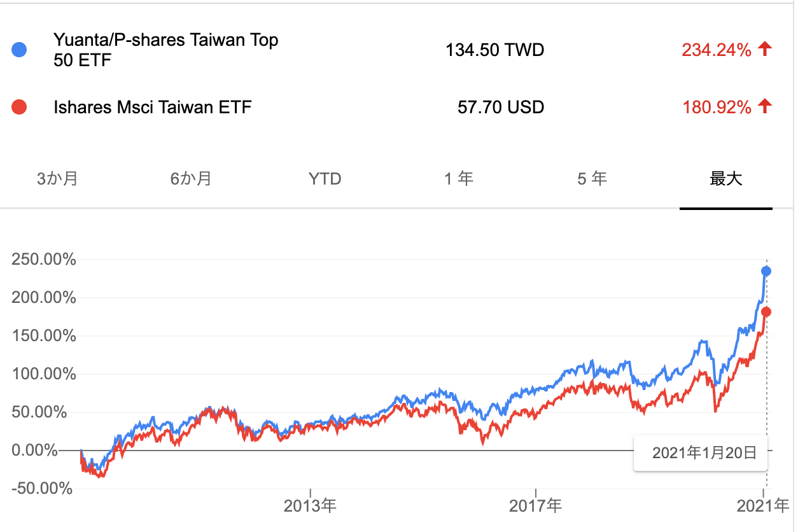Image resolution: width=798 pixels, height=532 pixels.
Task: Open Ishares Msci Taiwan ETF
Action: (x=153, y=107)
